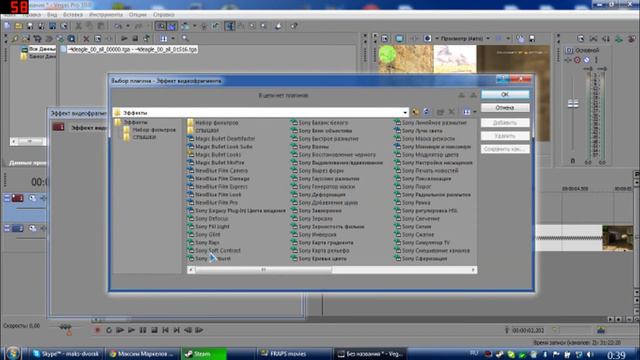Click the master volume fader handle
This screenshot has width=640, height=360.
[573, 104]
